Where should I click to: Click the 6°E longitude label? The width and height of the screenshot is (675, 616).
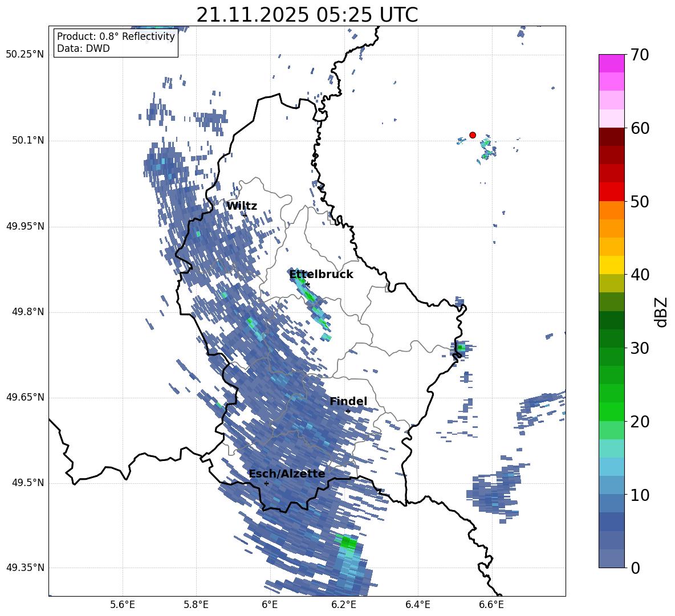[x=270, y=605]
